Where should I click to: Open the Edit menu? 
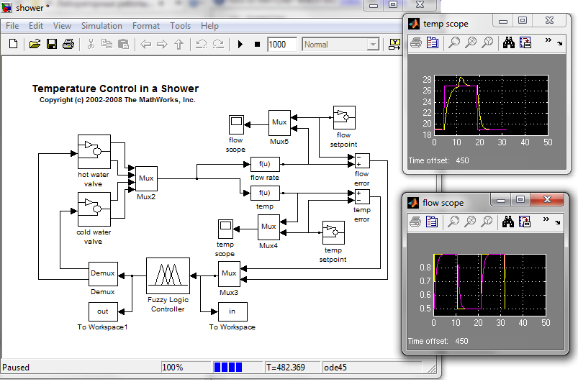point(36,26)
